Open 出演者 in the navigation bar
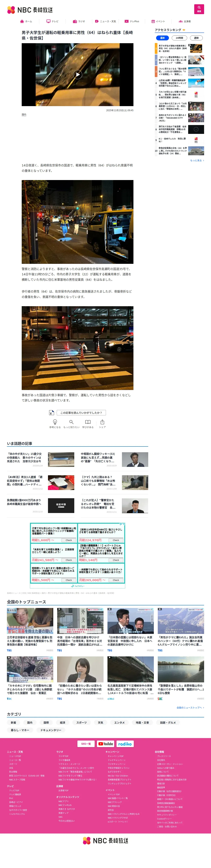This screenshot has height=868, width=211. coord(184,21)
